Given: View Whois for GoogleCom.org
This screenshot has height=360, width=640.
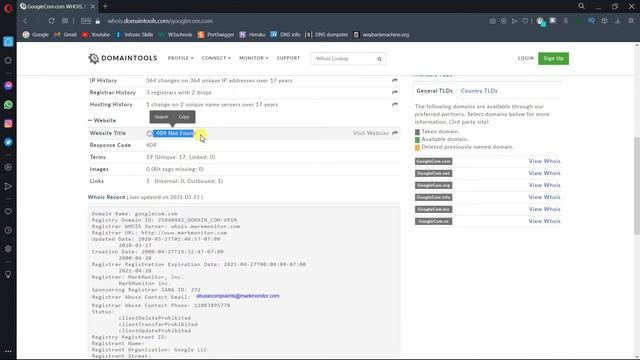Looking at the screenshot, I should tap(544, 185).
